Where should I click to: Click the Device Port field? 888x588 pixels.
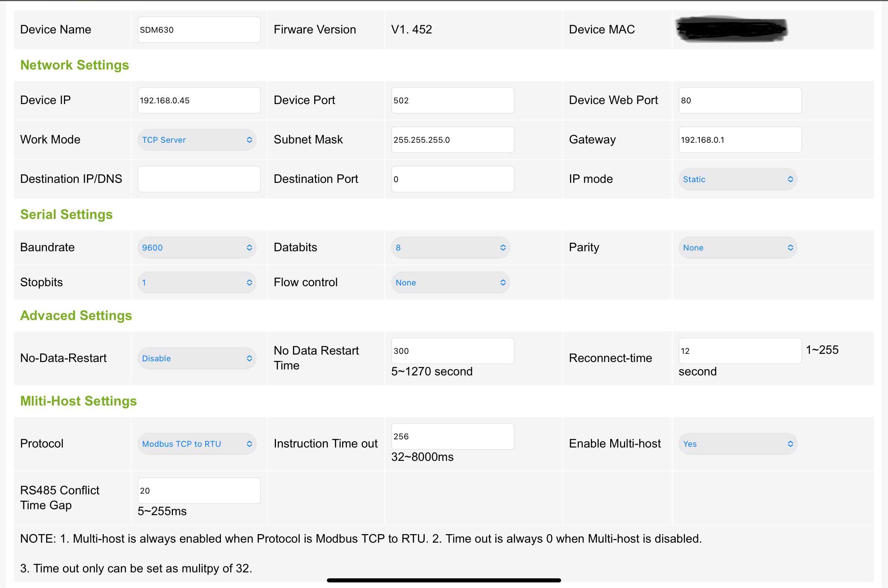point(453,100)
